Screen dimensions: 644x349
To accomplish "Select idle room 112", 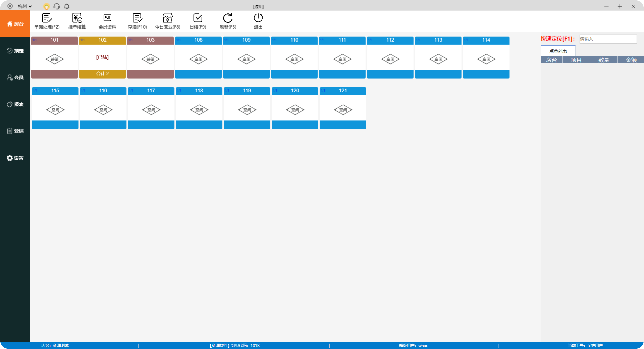I will click(390, 57).
